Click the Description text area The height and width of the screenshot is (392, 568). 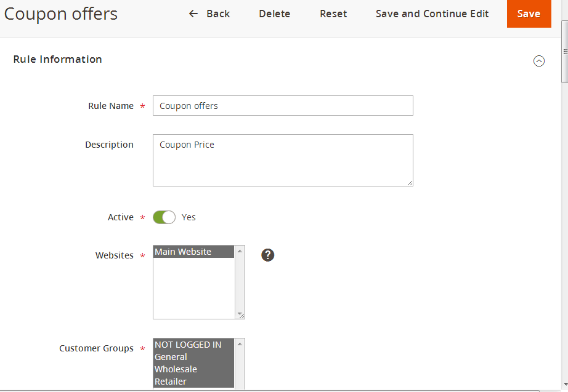tap(283, 160)
